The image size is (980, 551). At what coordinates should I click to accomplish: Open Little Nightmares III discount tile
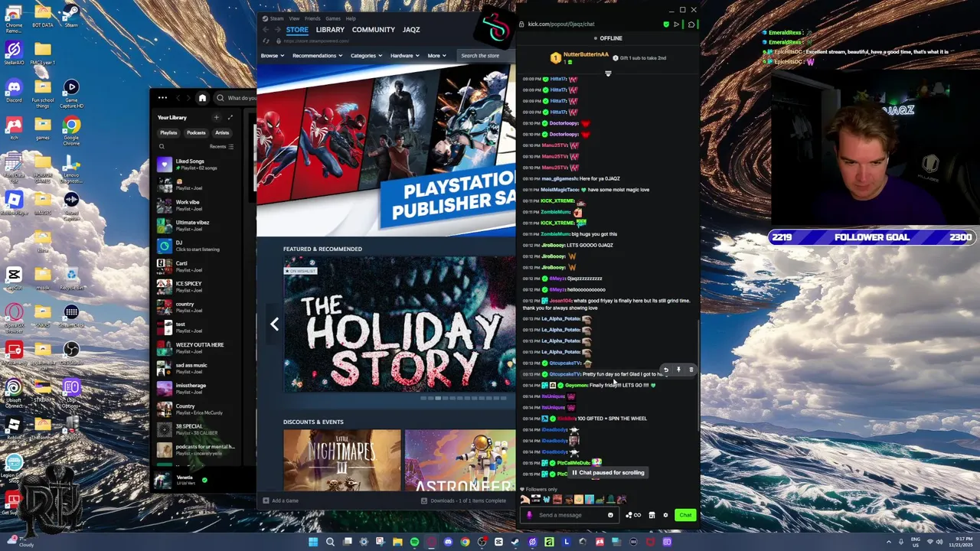pyautogui.click(x=342, y=460)
